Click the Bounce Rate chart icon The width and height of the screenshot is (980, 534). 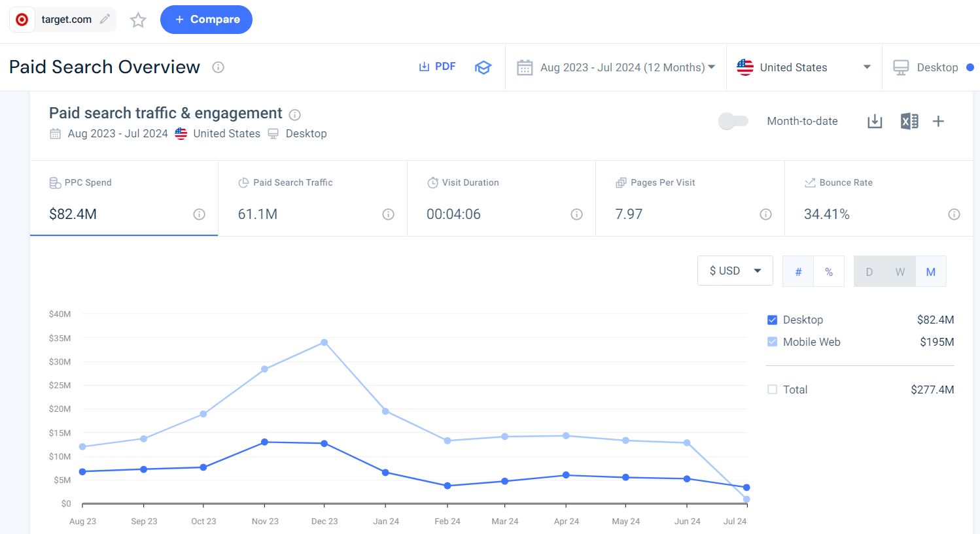(x=810, y=183)
